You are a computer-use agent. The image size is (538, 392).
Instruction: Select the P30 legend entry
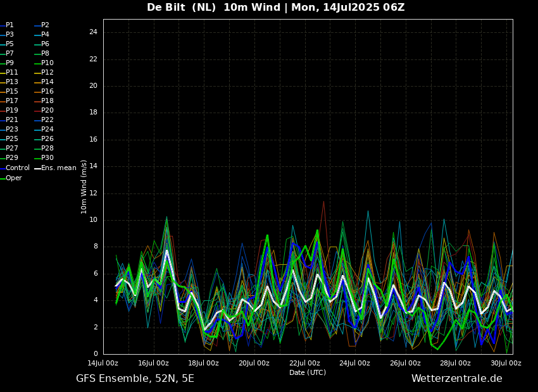47,158
